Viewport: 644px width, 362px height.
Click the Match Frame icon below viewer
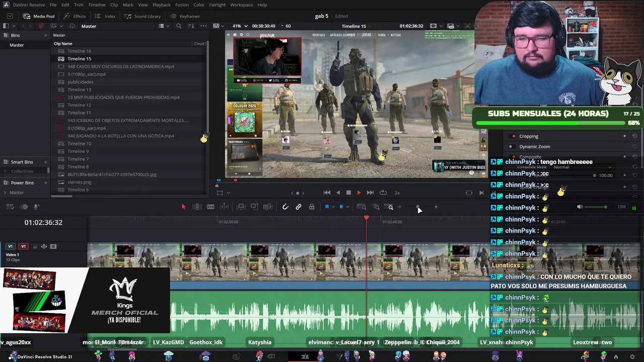point(469,193)
